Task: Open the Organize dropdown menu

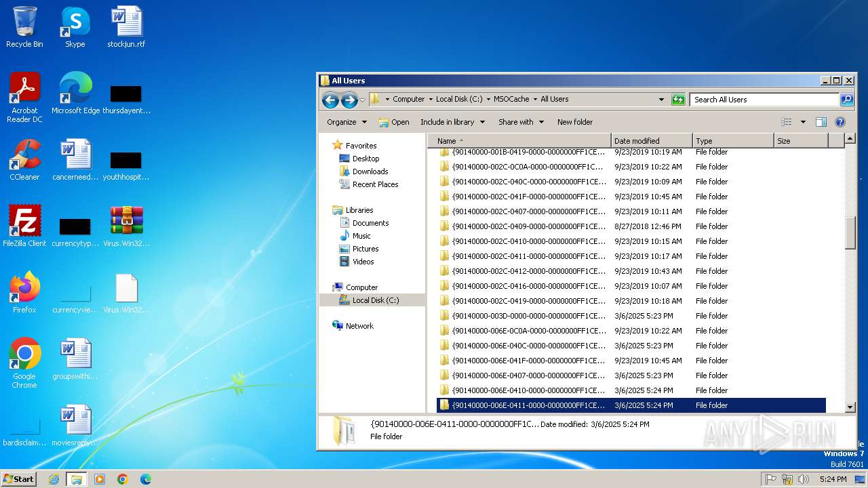Action: point(347,122)
